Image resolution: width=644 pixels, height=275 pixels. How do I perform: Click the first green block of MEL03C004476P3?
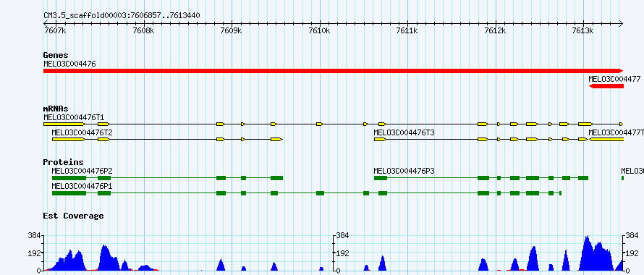(x=381, y=178)
